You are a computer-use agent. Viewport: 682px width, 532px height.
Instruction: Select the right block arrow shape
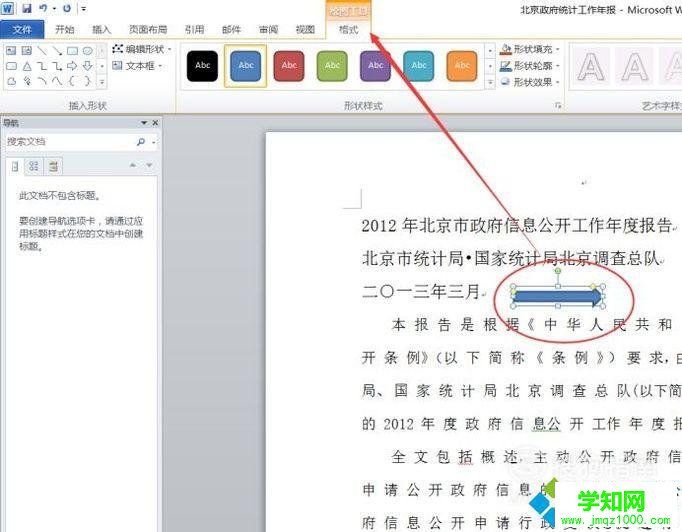click(x=72, y=66)
